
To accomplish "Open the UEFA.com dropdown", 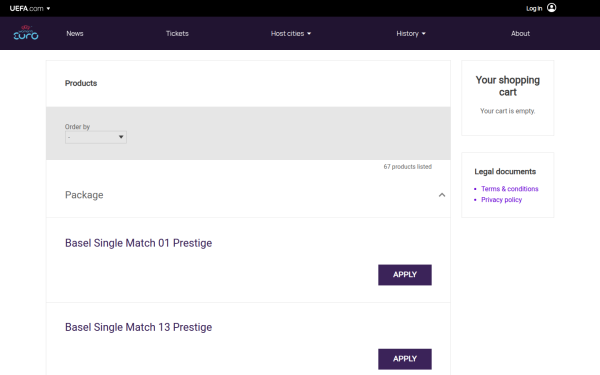I will click(x=30, y=8).
